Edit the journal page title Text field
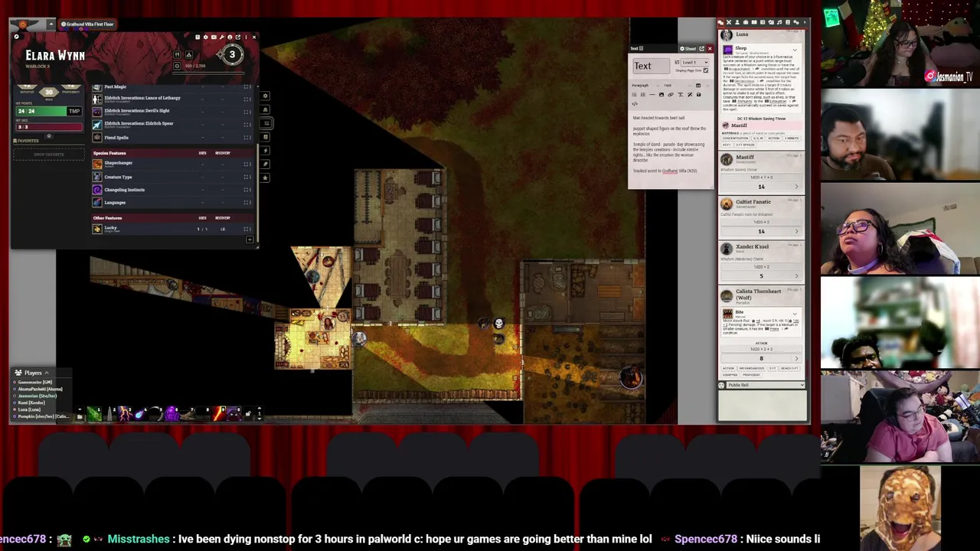Screen dimensions: 980x551 (x=651, y=66)
